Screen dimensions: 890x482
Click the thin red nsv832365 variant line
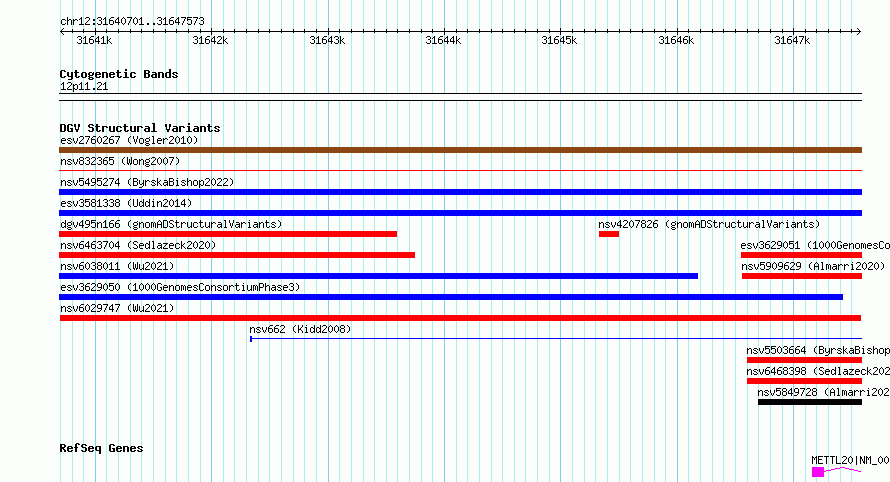460,170
